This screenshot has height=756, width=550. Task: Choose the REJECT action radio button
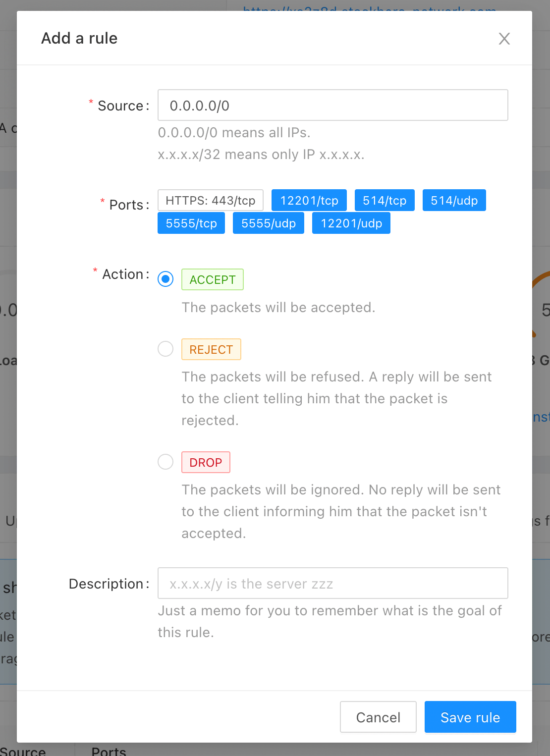165,349
